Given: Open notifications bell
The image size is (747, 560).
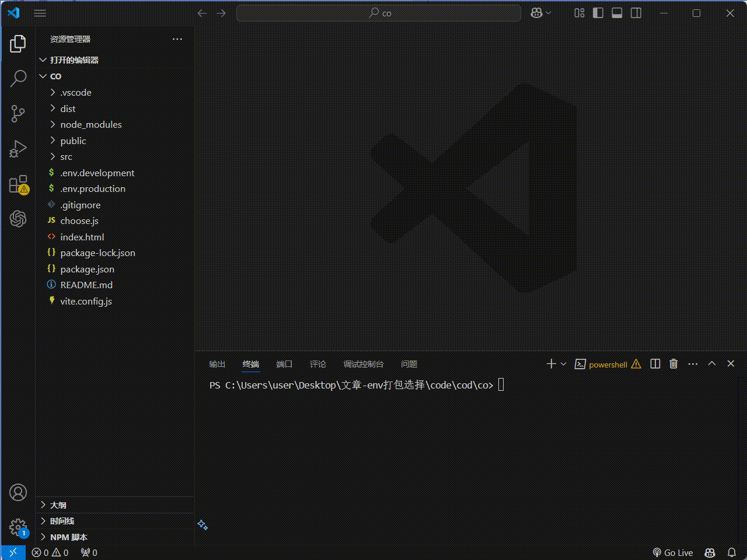Looking at the screenshot, I should (732, 552).
